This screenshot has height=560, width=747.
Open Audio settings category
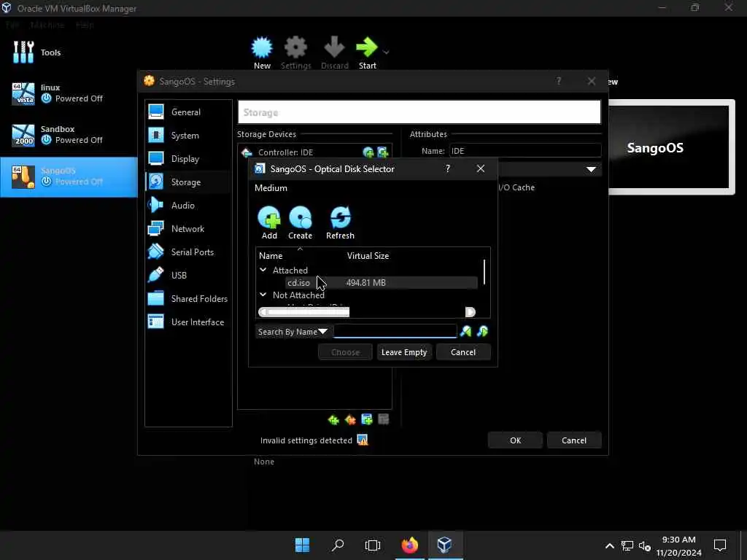pos(188,205)
